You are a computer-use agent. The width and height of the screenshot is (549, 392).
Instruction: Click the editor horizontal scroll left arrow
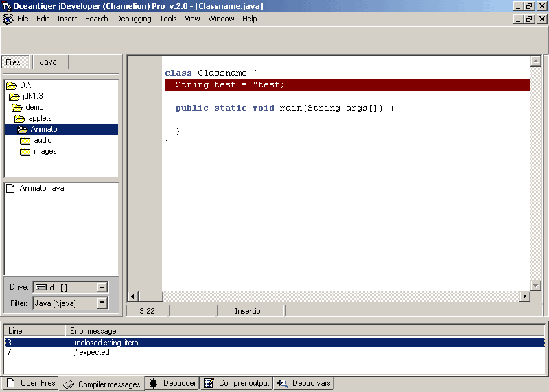click(x=132, y=297)
